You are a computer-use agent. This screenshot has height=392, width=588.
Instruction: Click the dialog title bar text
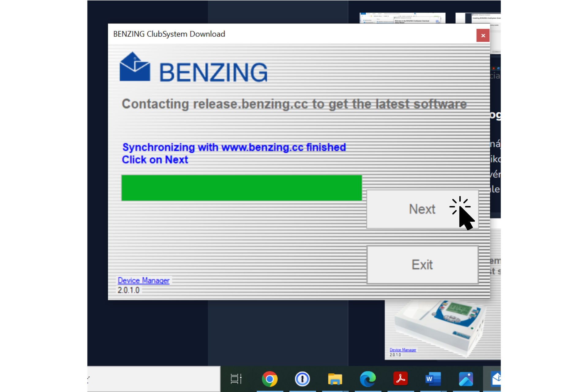pyautogui.click(x=169, y=34)
